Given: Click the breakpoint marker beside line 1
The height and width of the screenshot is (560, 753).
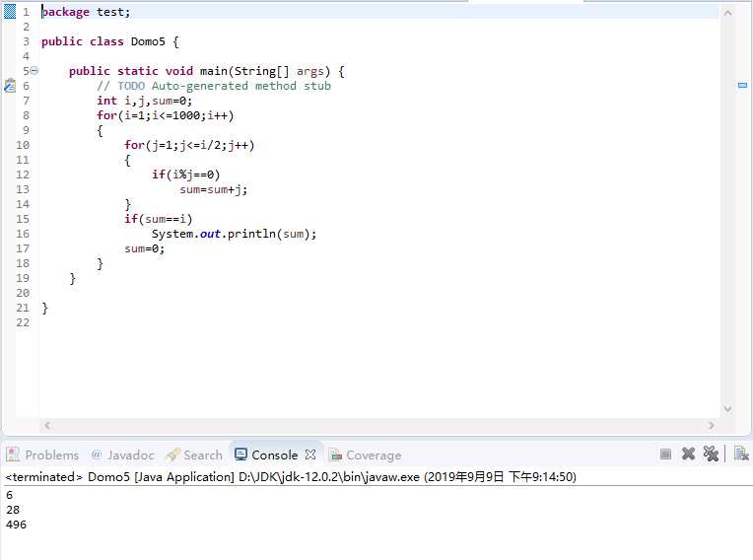Looking at the screenshot, I should tap(10, 12).
